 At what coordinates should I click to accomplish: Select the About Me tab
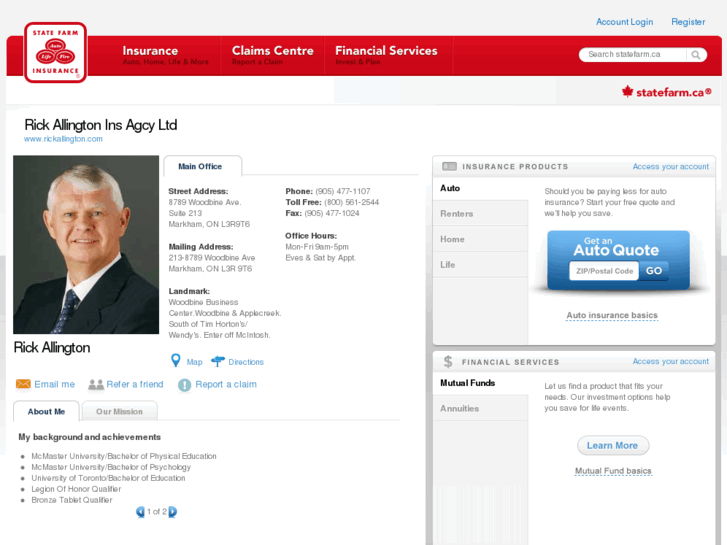coord(46,411)
